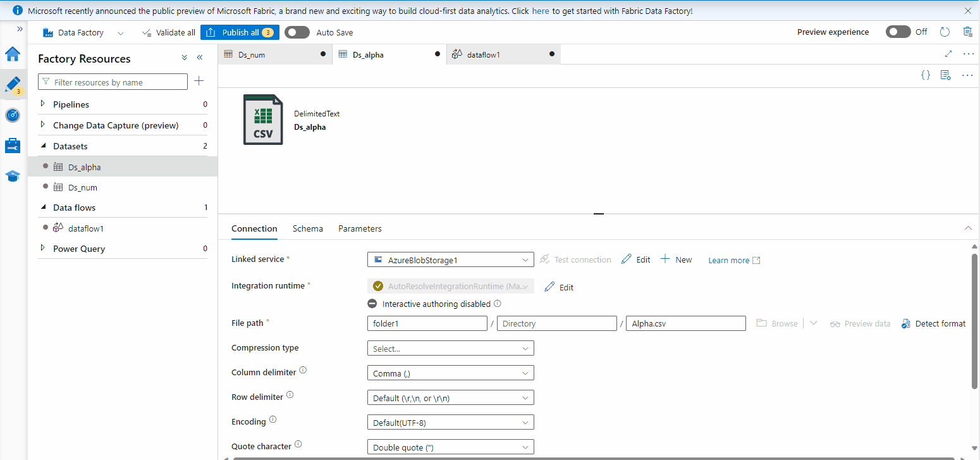Image resolution: width=980 pixels, height=460 pixels.
Task: Toggle the Preview experience switch
Action: coord(898,32)
